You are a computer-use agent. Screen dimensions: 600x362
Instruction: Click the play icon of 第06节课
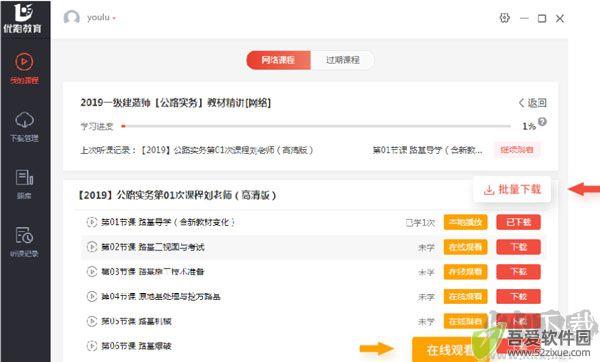92,346
